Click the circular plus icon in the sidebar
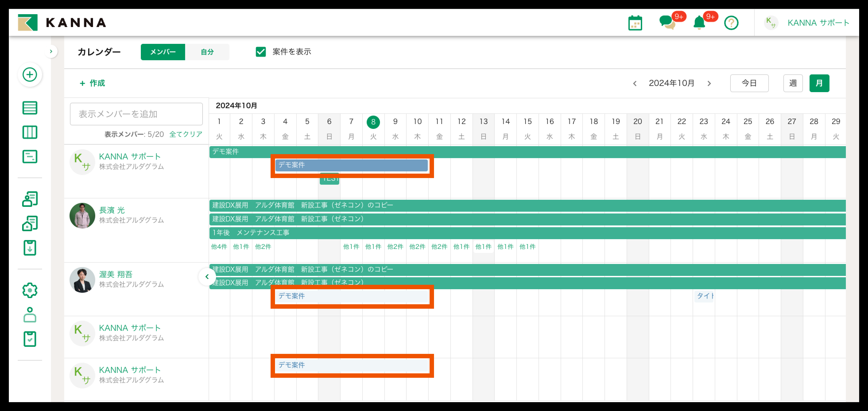 pos(30,74)
